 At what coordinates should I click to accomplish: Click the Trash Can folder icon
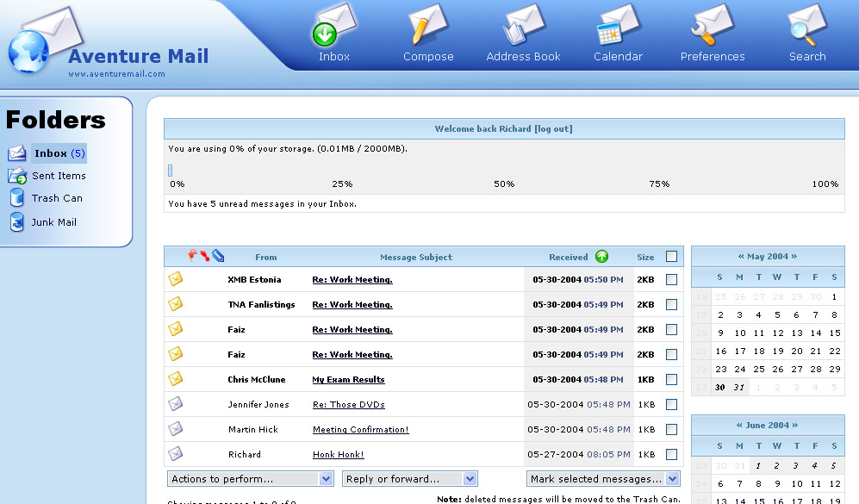(17, 198)
